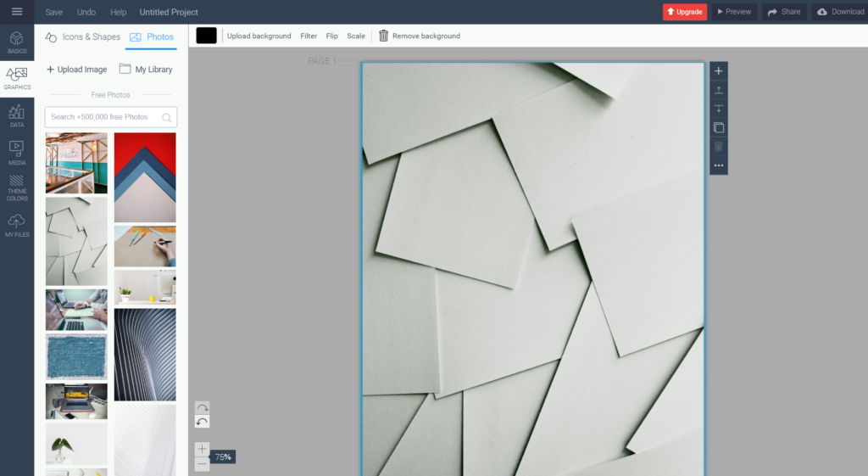
Task: Open the Filter option
Action: 309,36
